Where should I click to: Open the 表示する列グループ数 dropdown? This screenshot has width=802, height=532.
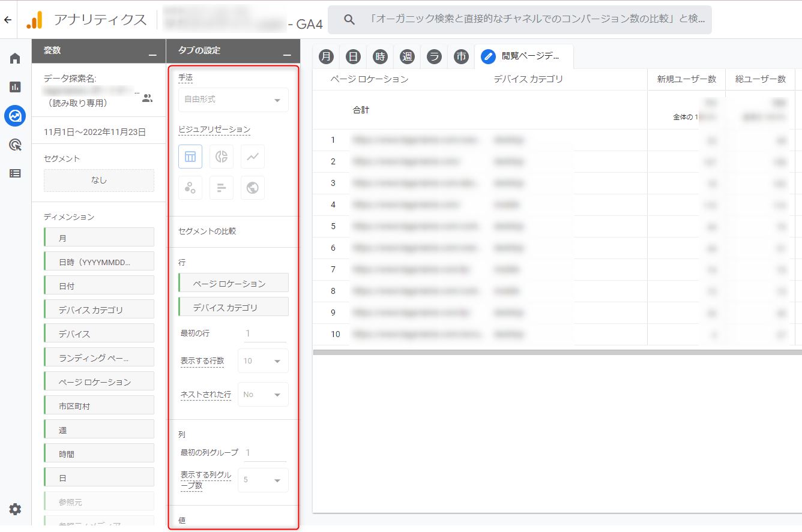[x=263, y=480]
